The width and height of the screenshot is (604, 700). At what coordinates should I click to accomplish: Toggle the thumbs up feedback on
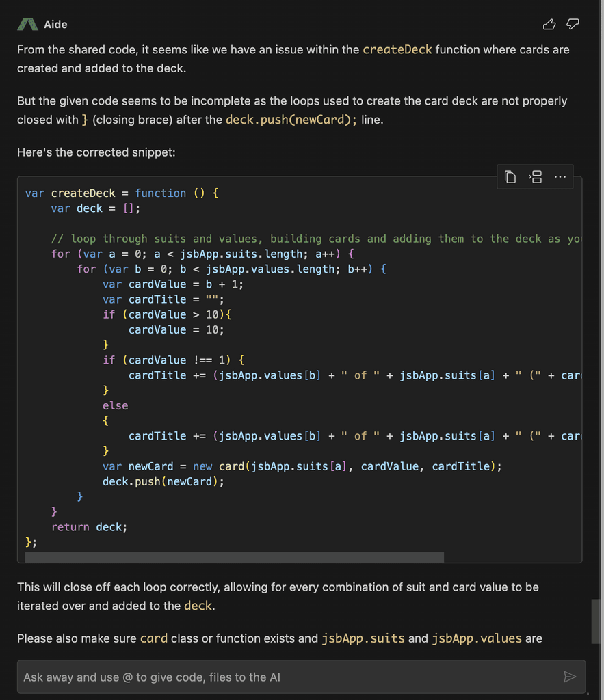549,24
